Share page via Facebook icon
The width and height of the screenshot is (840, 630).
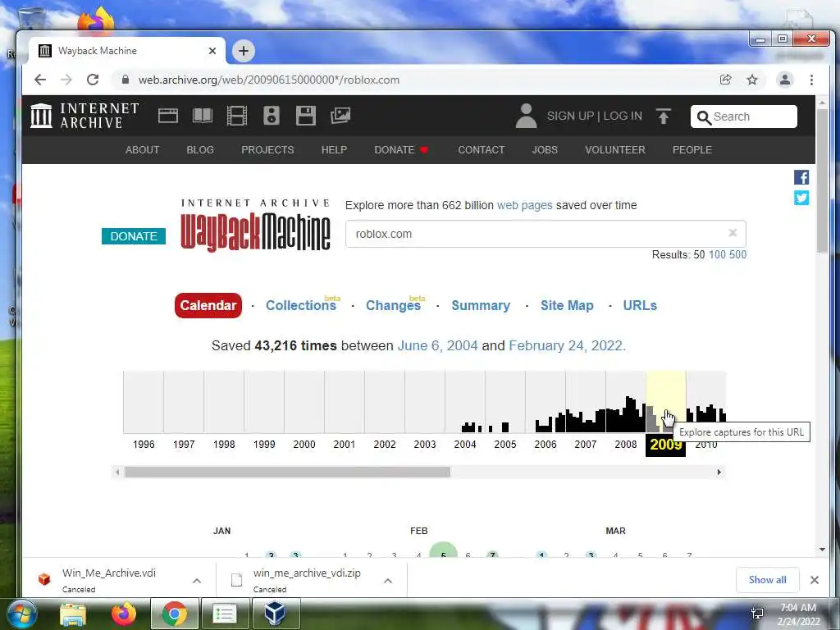point(801,177)
